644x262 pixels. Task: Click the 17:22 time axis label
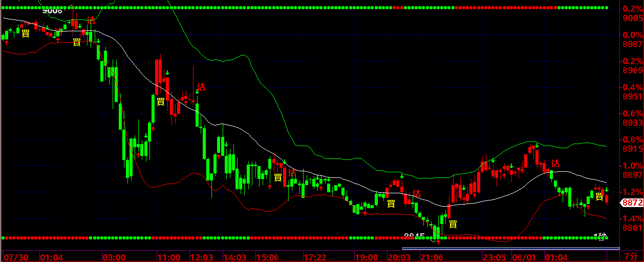(x=315, y=256)
